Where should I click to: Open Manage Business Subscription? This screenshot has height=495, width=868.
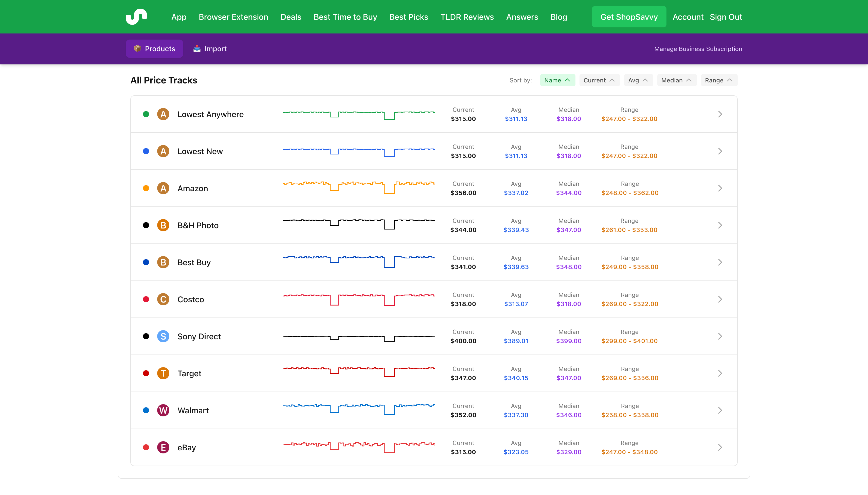698,49
